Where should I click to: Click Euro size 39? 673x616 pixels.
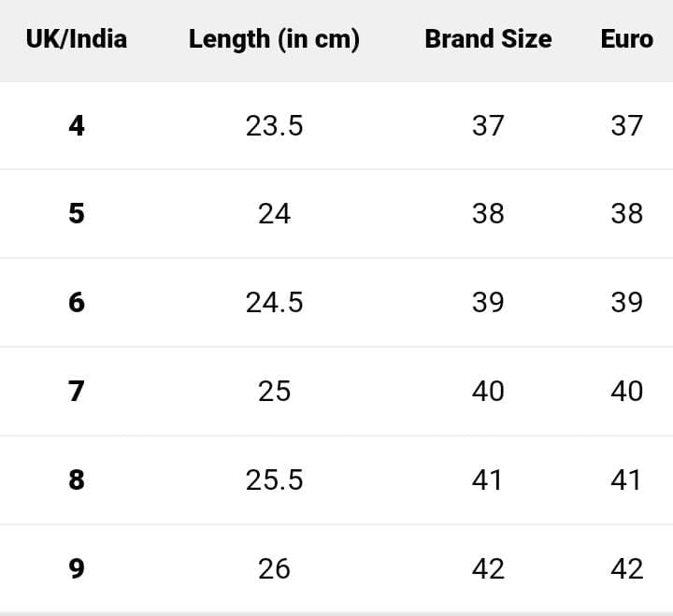pyautogui.click(x=626, y=303)
